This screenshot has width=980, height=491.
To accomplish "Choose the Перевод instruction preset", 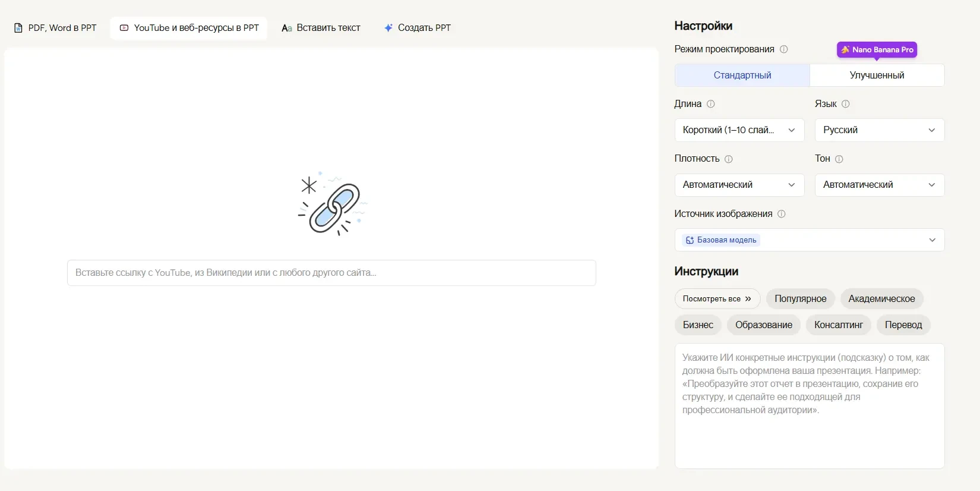I will [903, 325].
